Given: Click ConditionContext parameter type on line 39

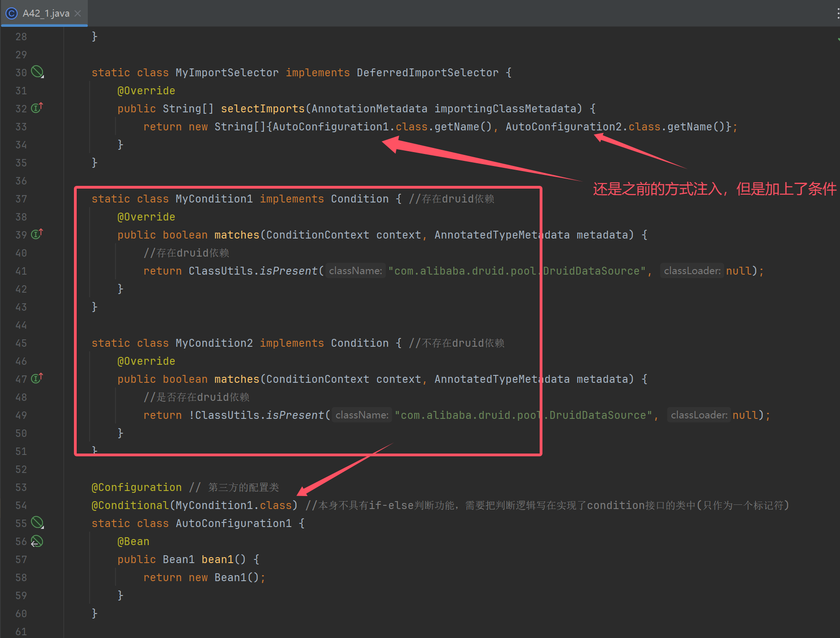Looking at the screenshot, I should [317, 235].
